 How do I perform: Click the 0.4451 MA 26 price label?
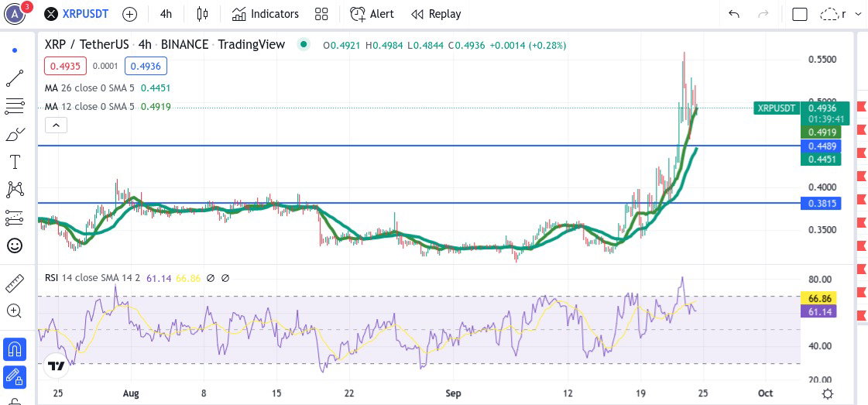pos(821,160)
